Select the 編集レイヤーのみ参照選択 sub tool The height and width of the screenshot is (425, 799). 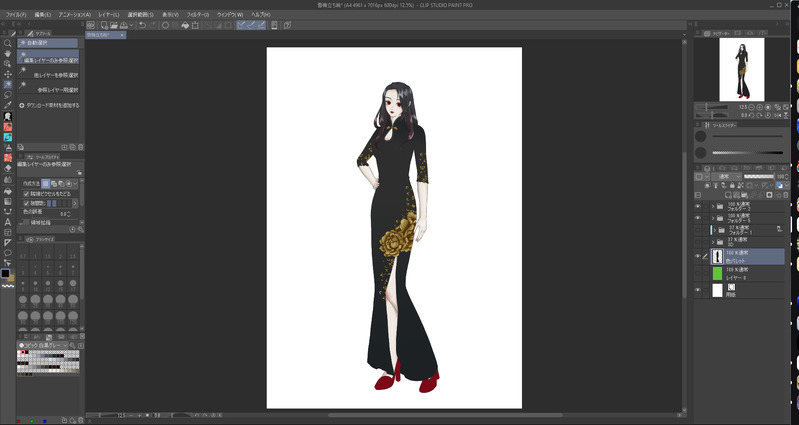pos(48,57)
